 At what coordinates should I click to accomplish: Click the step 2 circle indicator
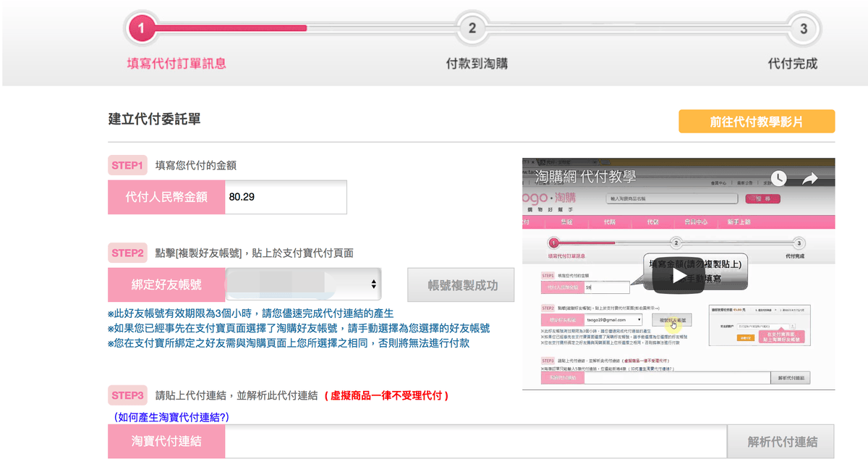(472, 28)
